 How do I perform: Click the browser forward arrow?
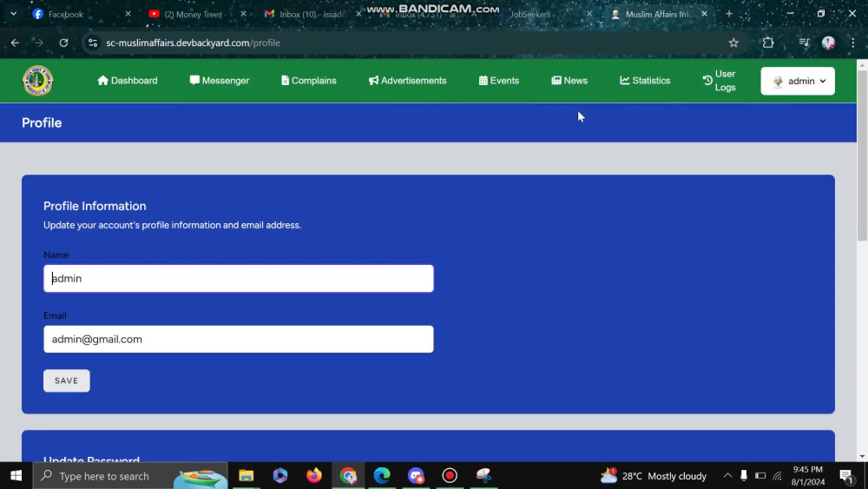[39, 43]
